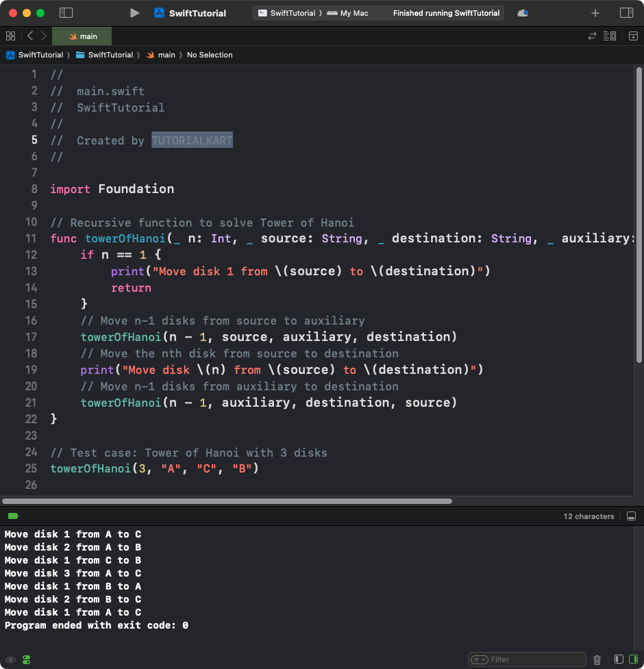Click the Program ended with exit code line
The width and height of the screenshot is (644, 669).
pos(97,625)
